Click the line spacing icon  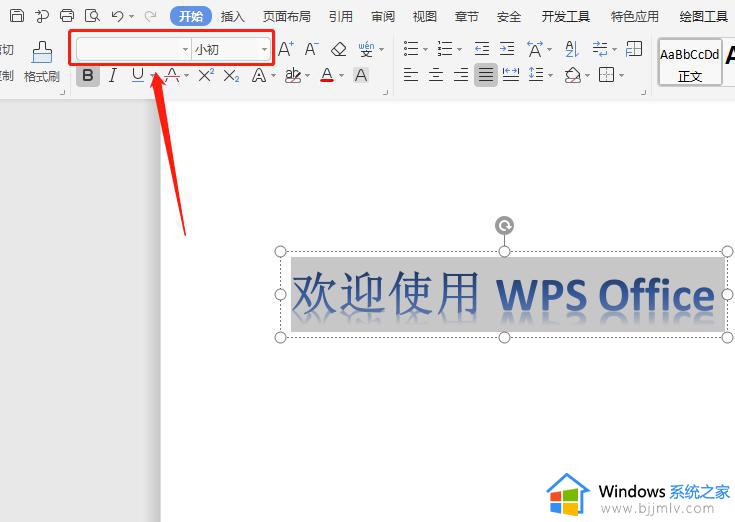tap(536, 75)
